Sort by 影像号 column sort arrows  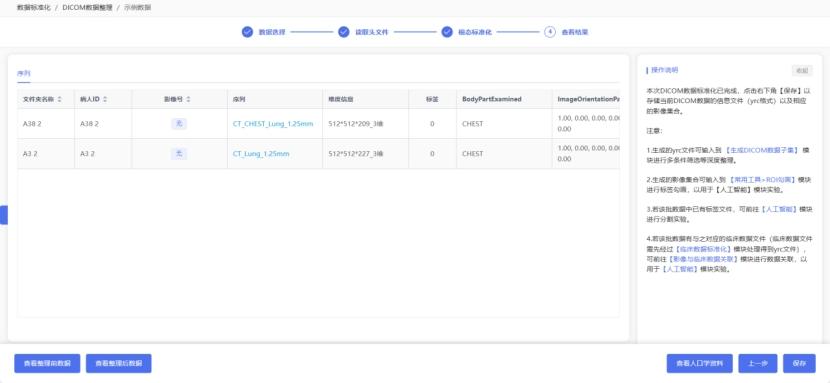pyautogui.click(x=188, y=99)
